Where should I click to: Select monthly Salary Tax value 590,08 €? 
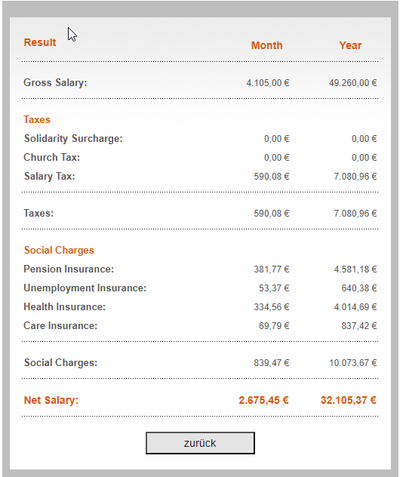[x=271, y=176]
